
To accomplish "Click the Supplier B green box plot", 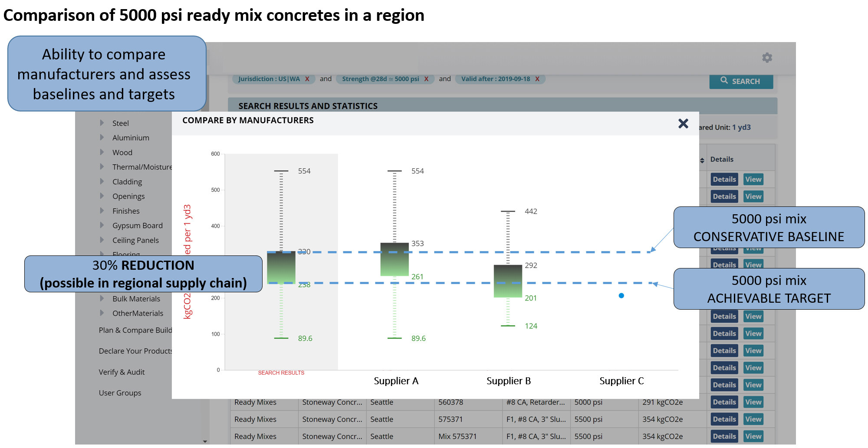I will pos(508,281).
